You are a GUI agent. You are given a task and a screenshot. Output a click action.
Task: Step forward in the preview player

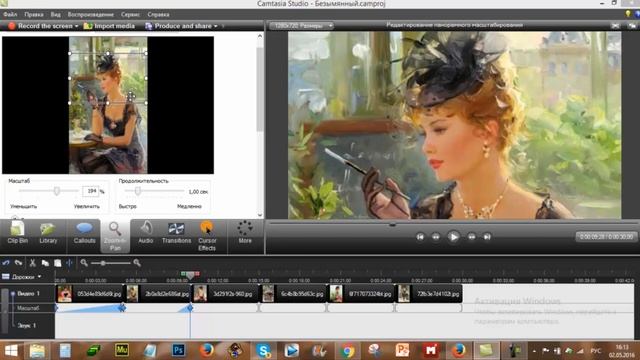(471, 237)
